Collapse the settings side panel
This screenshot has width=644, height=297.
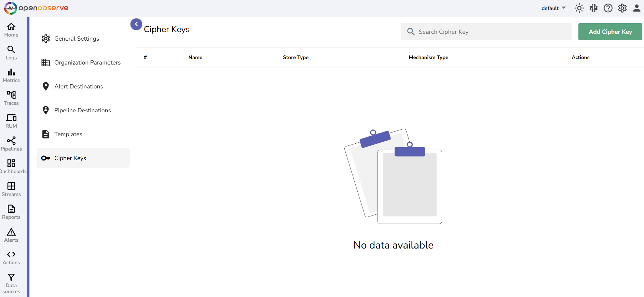click(136, 24)
